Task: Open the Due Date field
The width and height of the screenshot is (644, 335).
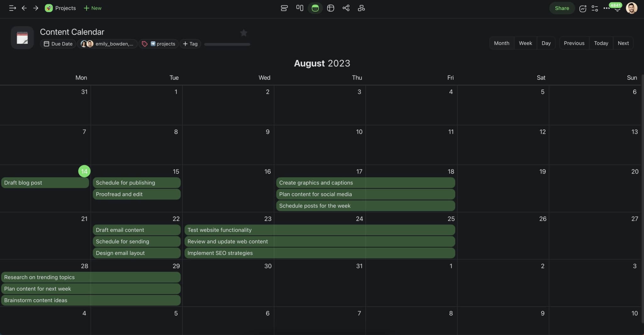Action: coord(58,44)
